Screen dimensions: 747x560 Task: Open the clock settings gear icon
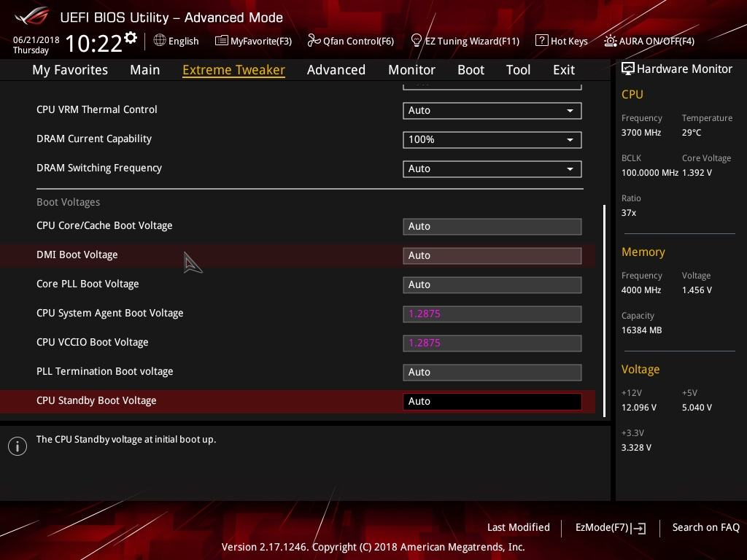pyautogui.click(x=131, y=38)
